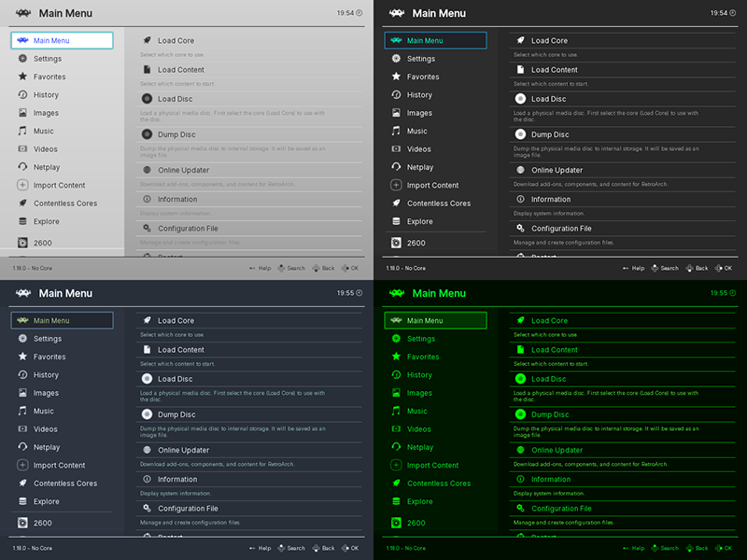Click the Information icon in the navy blue theme panel
This screenshot has height=560, width=747.
(x=148, y=479)
